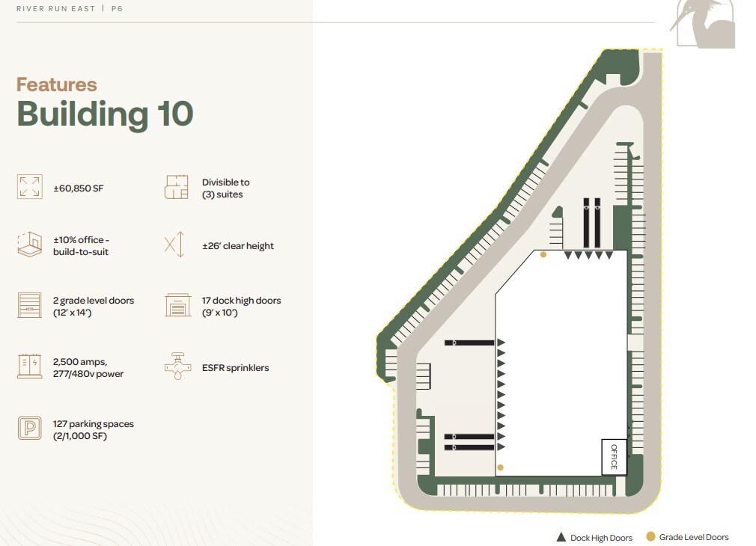Toggle the Dock High Doors legend marker
The image size is (756, 546).
pyautogui.click(x=561, y=536)
